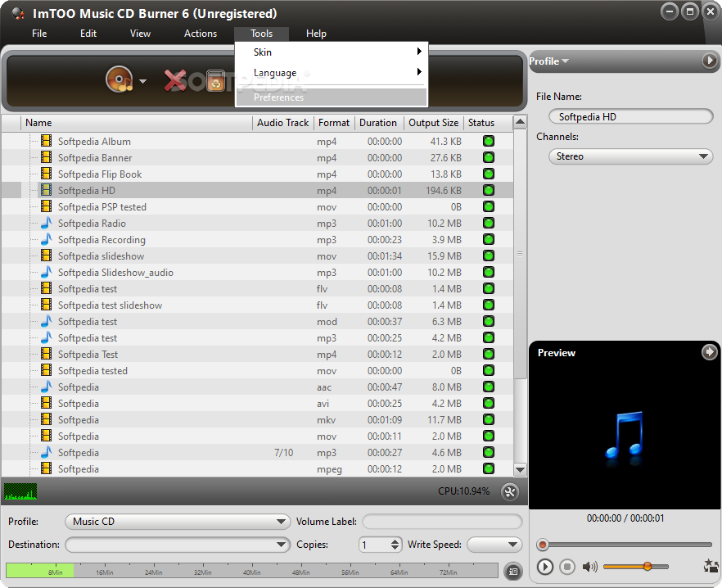Click the Format column header
The height and width of the screenshot is (588, 722).
pyautogui.click(x=334, y=123)
